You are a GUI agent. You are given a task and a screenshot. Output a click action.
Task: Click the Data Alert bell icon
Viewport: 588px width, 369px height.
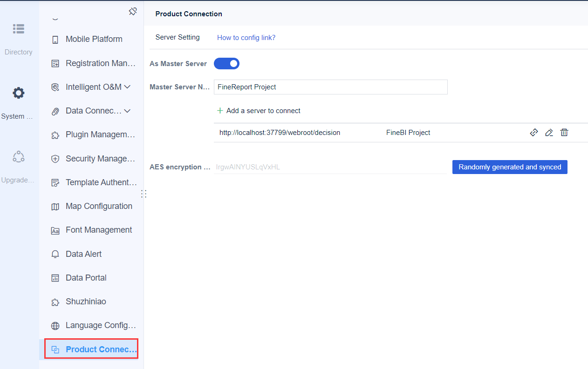[x=55, y=254]
